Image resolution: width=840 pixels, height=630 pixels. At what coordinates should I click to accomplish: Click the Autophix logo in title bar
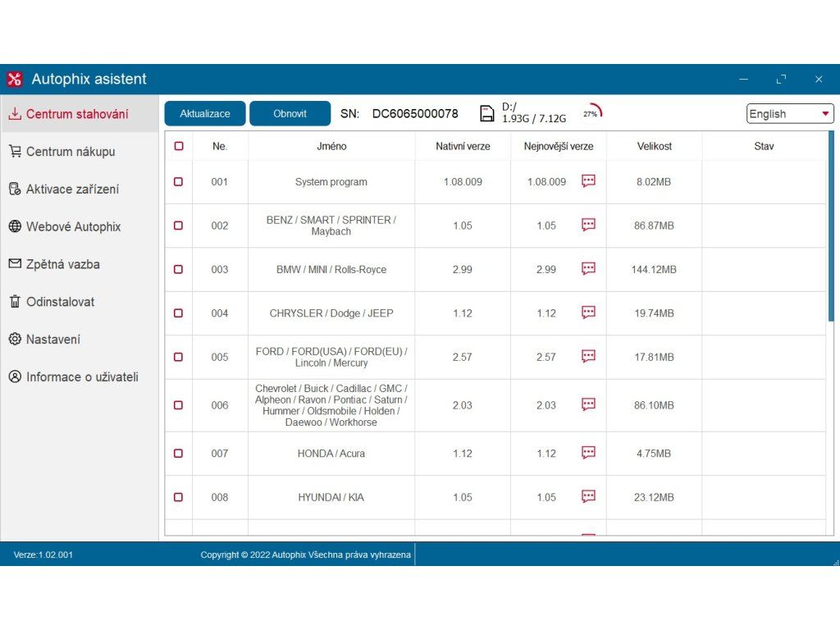pos(15,80)
